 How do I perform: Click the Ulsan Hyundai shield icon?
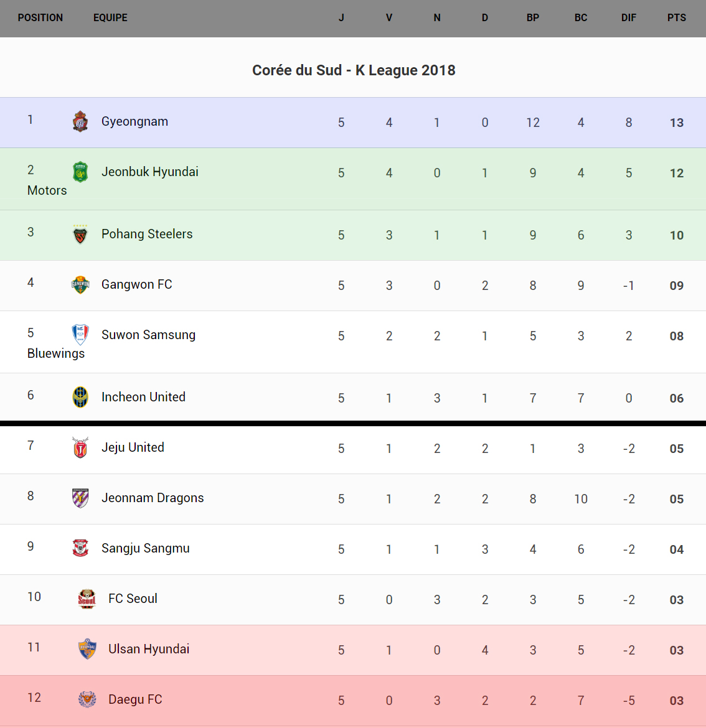coord(87,649)
